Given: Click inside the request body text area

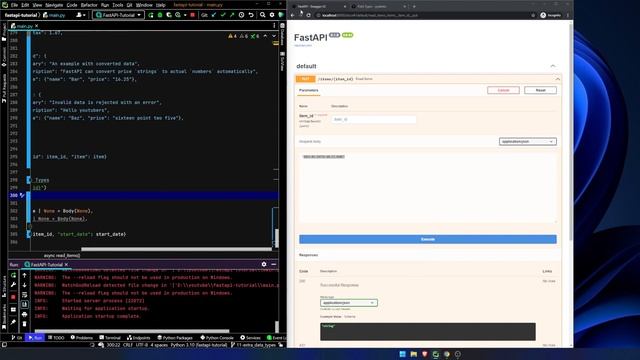Looking at the screenshot, I should click(x=428, y=188).
